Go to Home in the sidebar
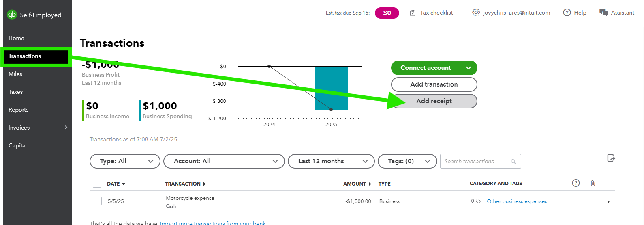This screenshot has width=644, height=225. (17, 38)
